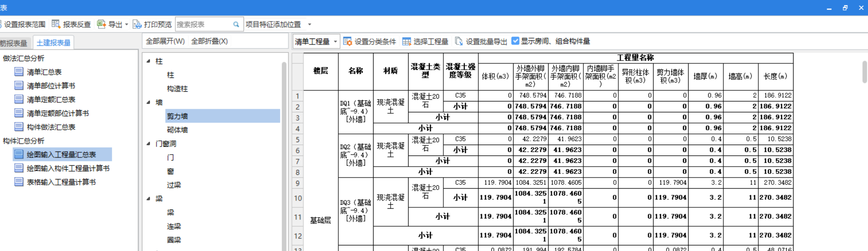Click the search magnifier icon
The image size is (868, 251).
tap(236, 24)
